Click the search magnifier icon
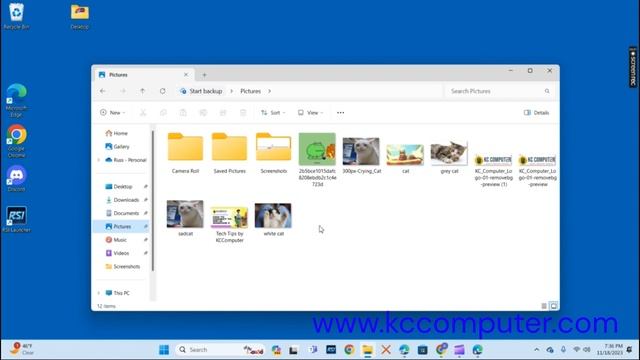The width and height of the screenshot is (640, 360). (547, 91)
